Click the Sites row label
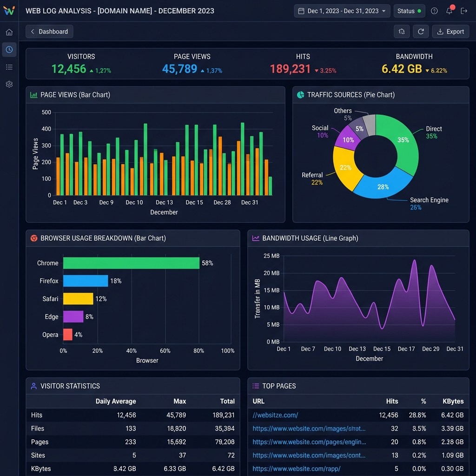This screenshot has height=476, width=476. (x=38, y=456)
